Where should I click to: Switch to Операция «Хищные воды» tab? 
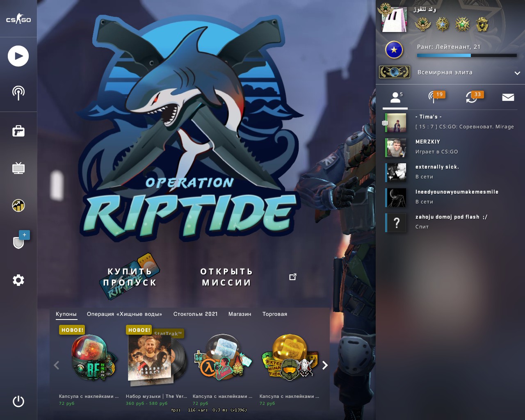tap(124, 314)
